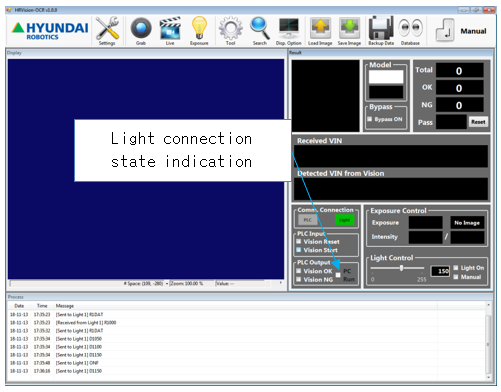Click the Received VIN display field

tap(390, 156)
